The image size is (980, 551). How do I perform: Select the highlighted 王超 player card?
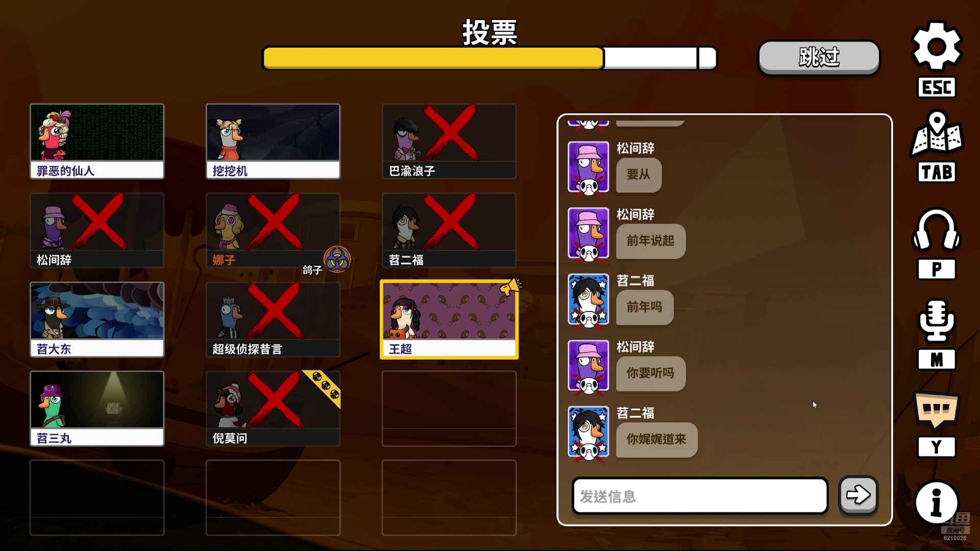point(449,319)
